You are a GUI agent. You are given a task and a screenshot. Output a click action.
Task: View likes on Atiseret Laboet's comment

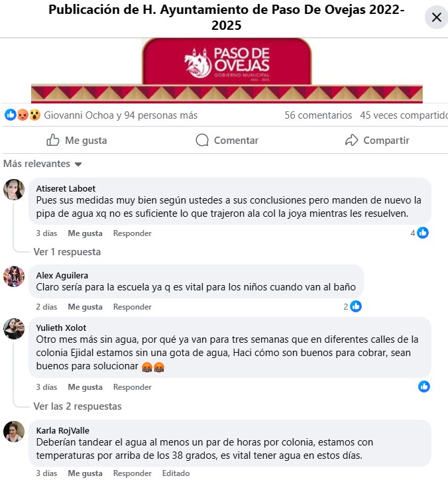coord(420,233)
